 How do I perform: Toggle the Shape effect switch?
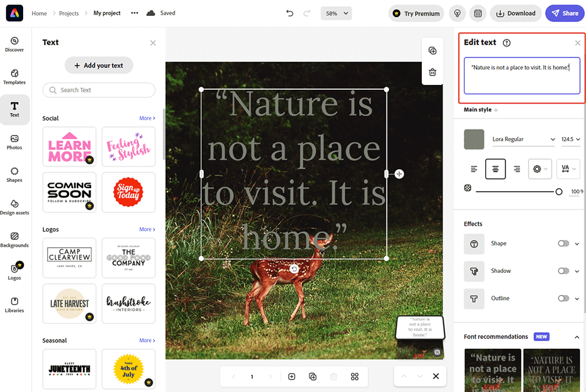(x=563, y=243)
